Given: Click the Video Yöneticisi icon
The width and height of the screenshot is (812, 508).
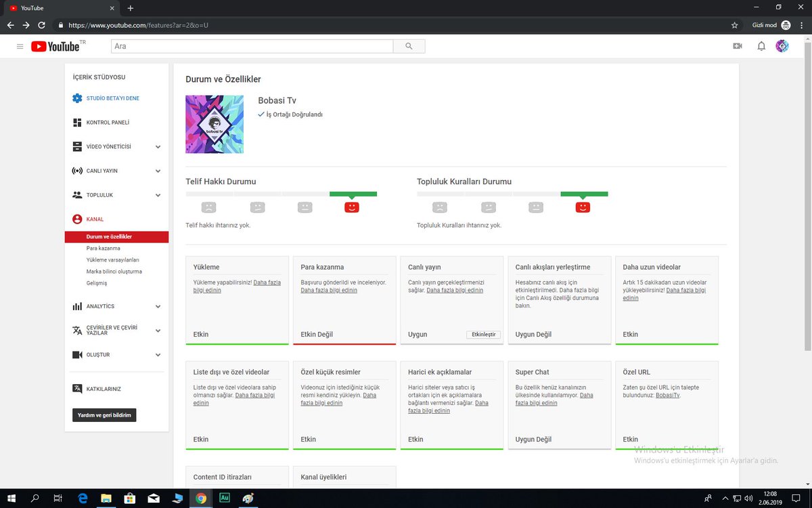Looking at the screenshot, I should pyautogui.click(x=77, y=146).
